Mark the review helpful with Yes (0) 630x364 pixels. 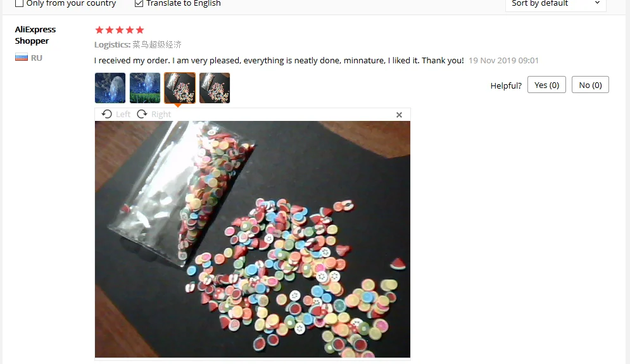(x=546, y=85)
